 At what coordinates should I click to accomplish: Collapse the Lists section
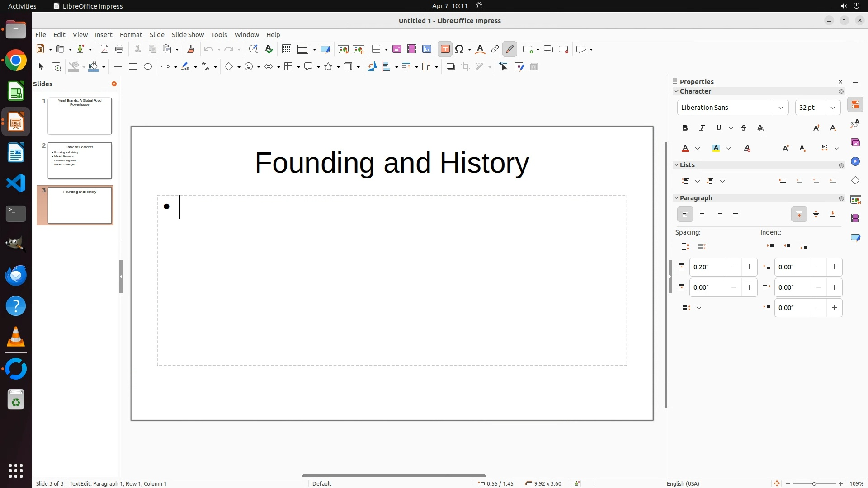(677, 165)
